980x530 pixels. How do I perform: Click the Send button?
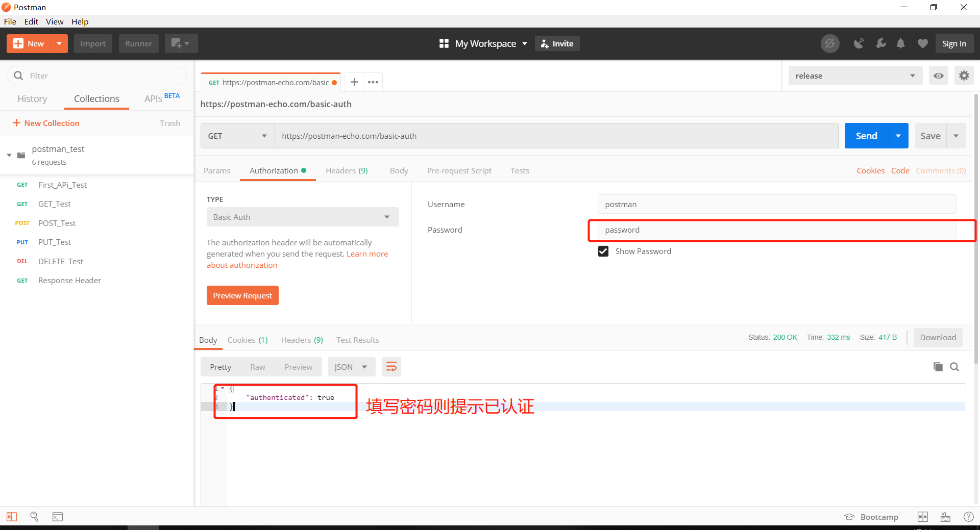(866, 136)
